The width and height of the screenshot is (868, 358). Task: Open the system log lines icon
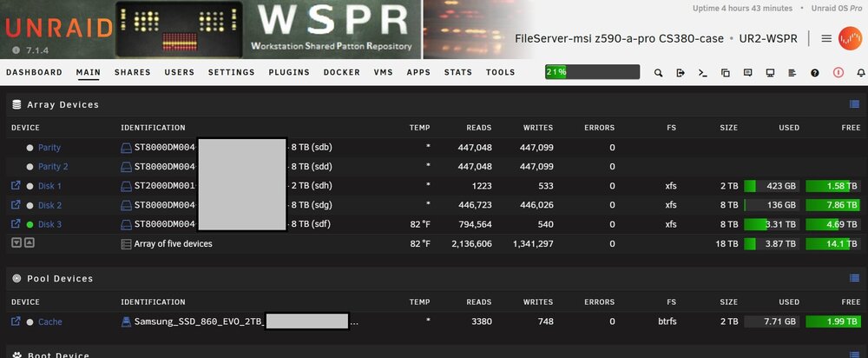point(792,73)
